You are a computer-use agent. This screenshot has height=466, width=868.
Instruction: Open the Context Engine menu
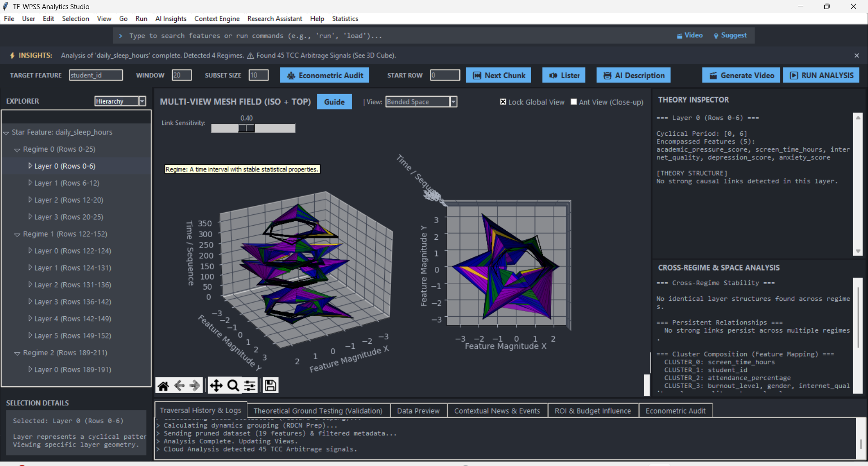point(217,19)
